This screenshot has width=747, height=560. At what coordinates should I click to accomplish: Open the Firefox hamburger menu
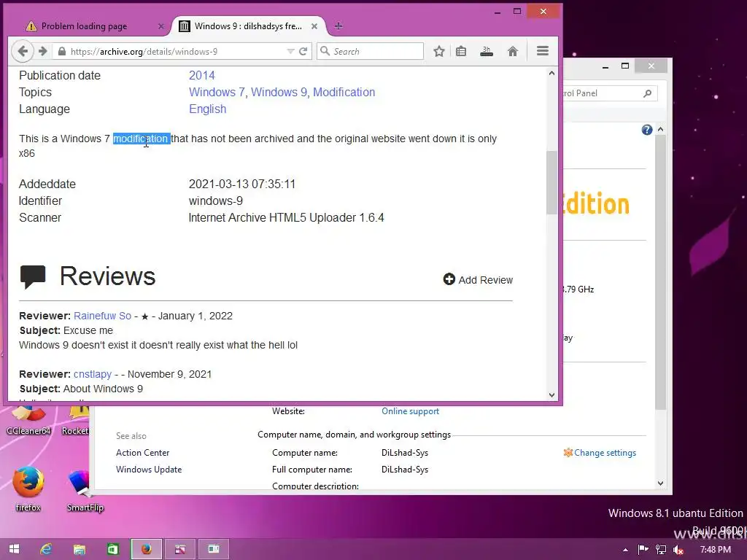click(x=543, y=51)
